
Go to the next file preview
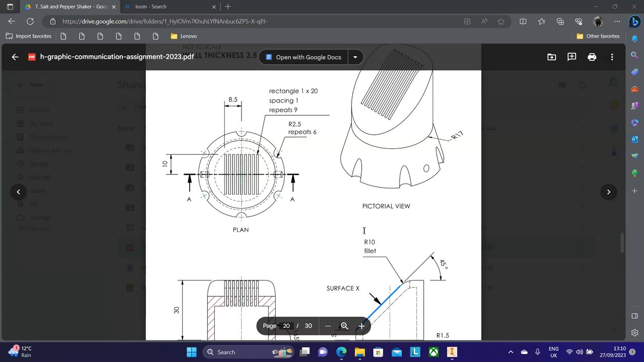(609, 192)
